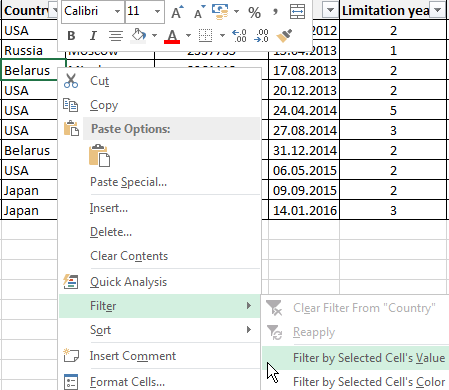The height and width of the screenshot is (390, 449).
Task: Click the scissors Cut icon
Action: pos(71,81)
